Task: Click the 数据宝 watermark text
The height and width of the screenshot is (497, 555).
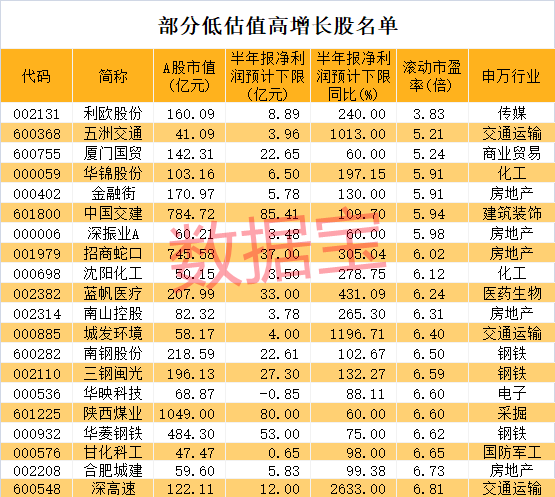Action: point(278,247)
